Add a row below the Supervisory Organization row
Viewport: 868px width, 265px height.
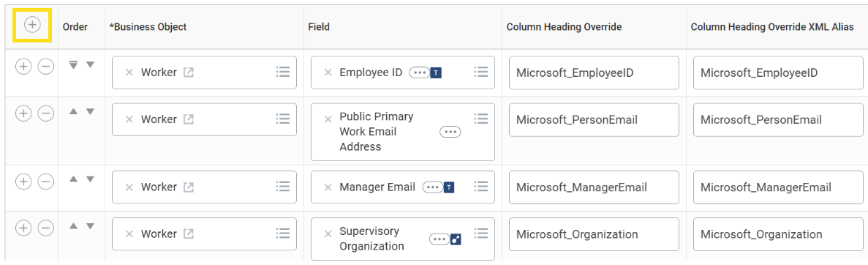[x=23, y=228]
